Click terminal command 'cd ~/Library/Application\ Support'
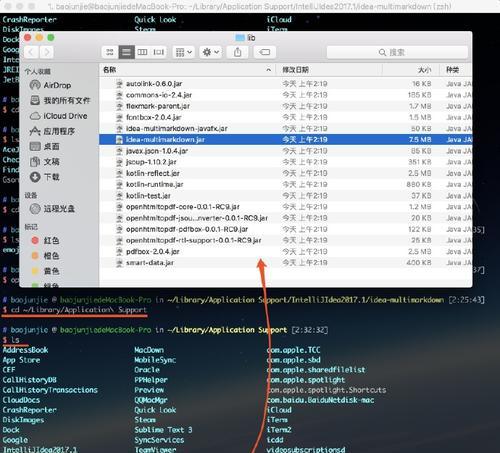The height and width of the screenshot is (453, 500). pyautogui.click(x=79, y=310)
